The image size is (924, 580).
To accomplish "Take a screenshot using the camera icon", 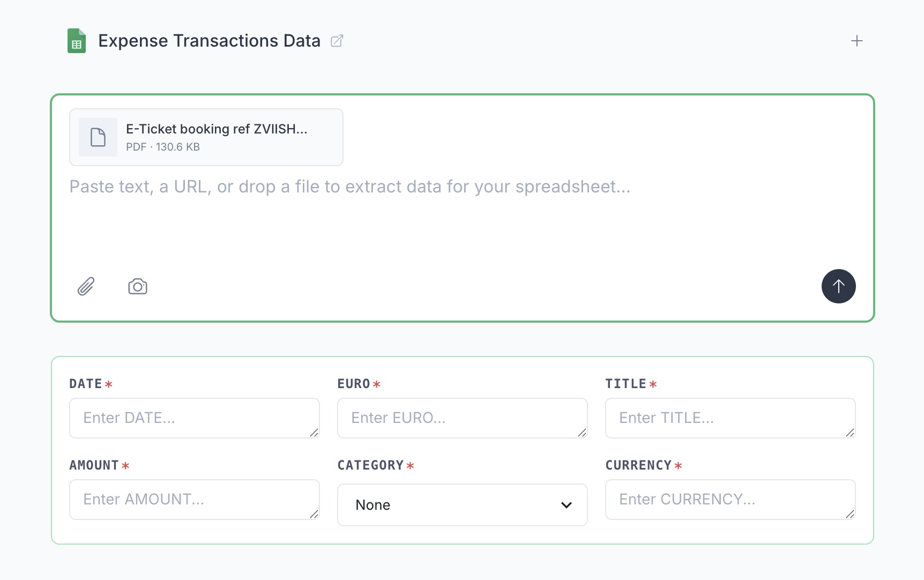I will [x=137, y=286].
